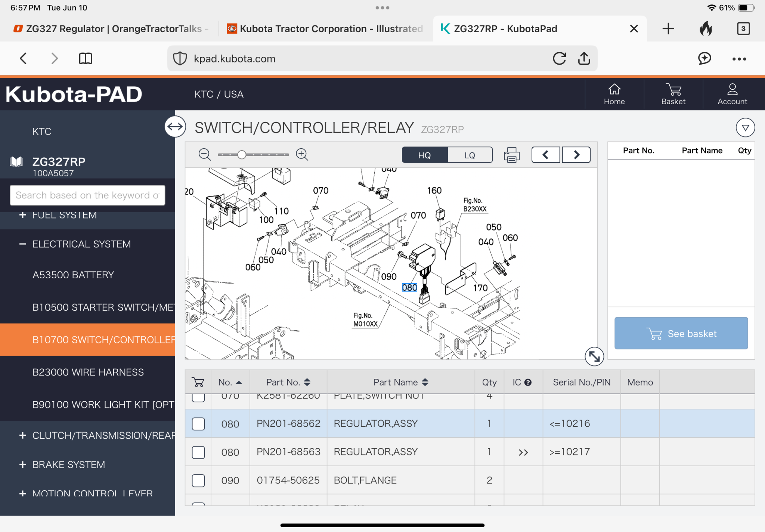Click the ZG327RP model name in the sidebar
This screenshot has height=532, width=765.
pos(59,162)
